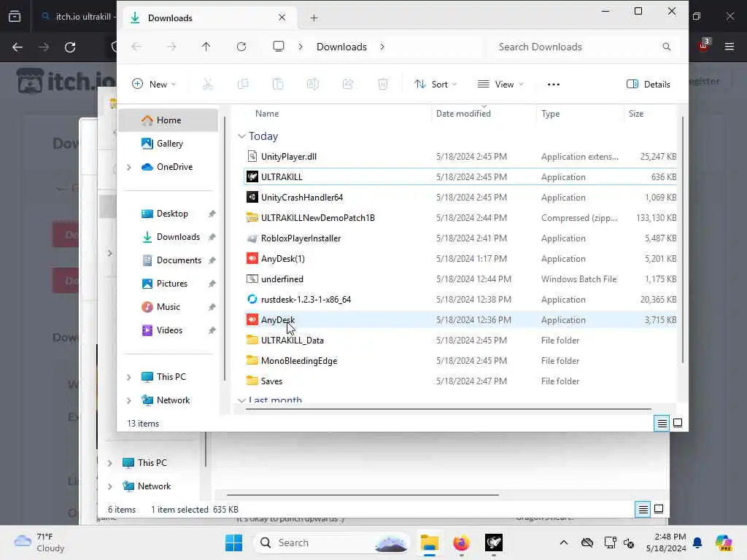Click the taskbar Search box

click(332, 542)
